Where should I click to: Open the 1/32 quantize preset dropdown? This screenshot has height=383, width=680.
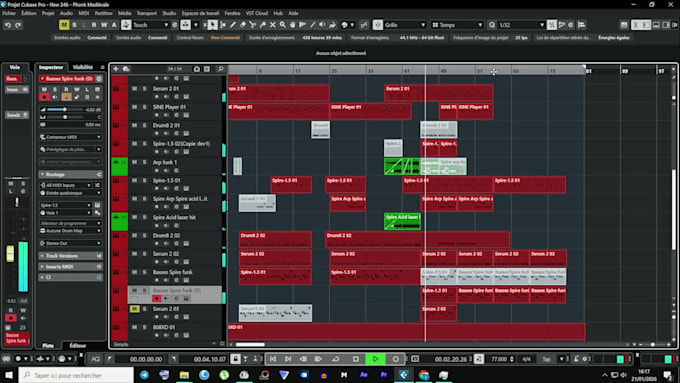coord(521,25)
